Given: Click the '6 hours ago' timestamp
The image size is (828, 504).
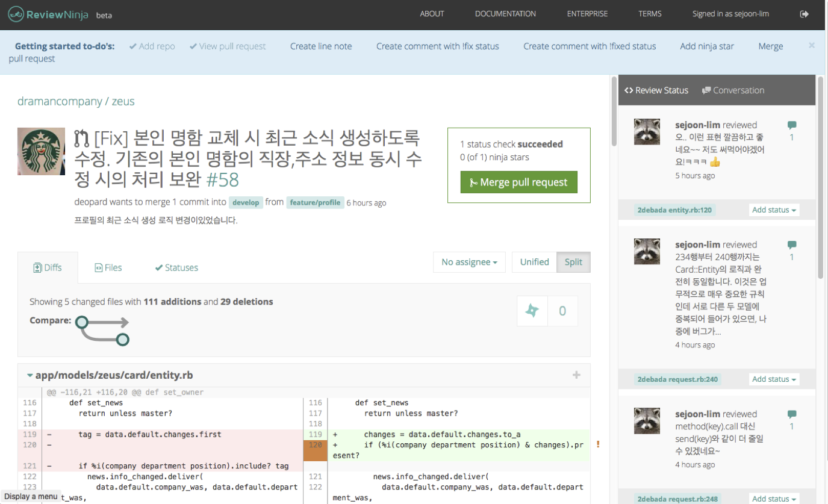Looking at the screenshot, I should 367,203.
